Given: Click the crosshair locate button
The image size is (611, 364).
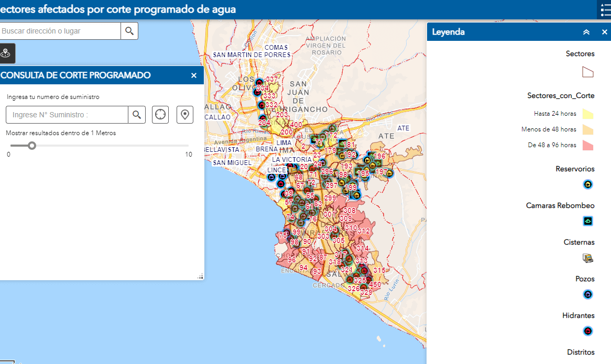Looking at the screenshot, I should (160, 115).
